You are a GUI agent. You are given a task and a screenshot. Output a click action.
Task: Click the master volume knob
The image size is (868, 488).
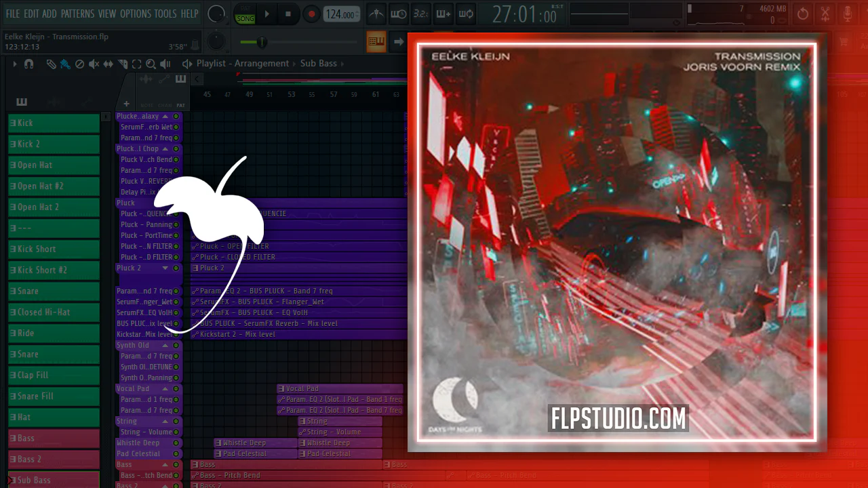[x=216, y=14]
